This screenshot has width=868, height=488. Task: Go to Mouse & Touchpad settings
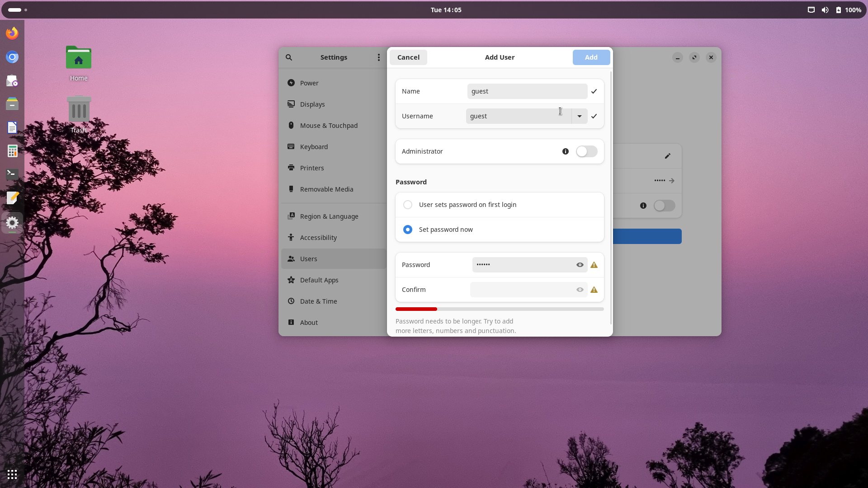(x=334, y=126)
